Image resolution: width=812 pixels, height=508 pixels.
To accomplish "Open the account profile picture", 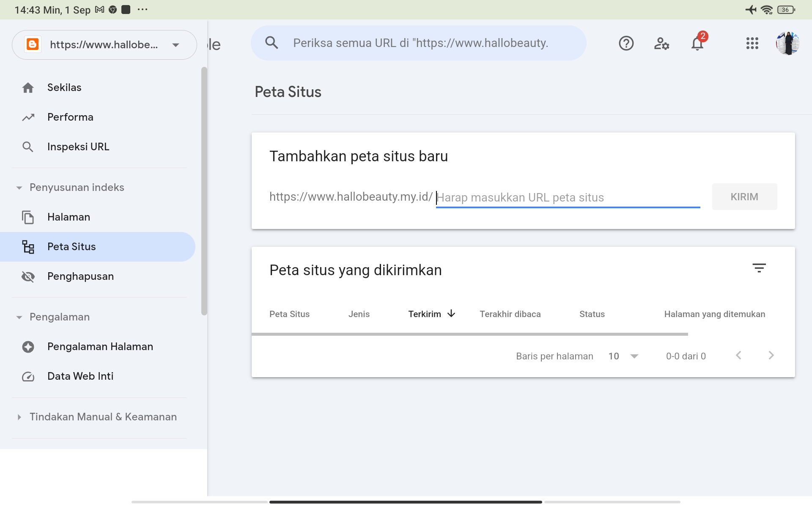I will [787, 43].
